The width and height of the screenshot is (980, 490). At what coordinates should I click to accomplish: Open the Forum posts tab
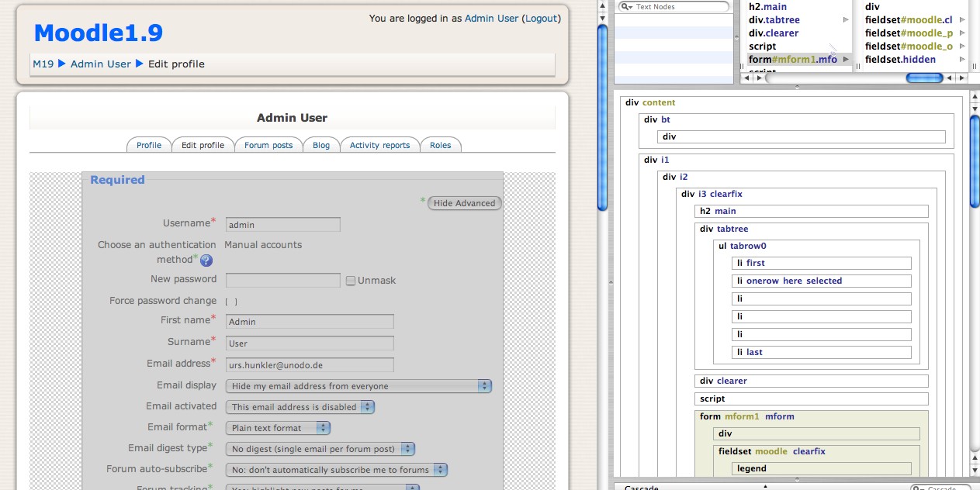(268, 145)
